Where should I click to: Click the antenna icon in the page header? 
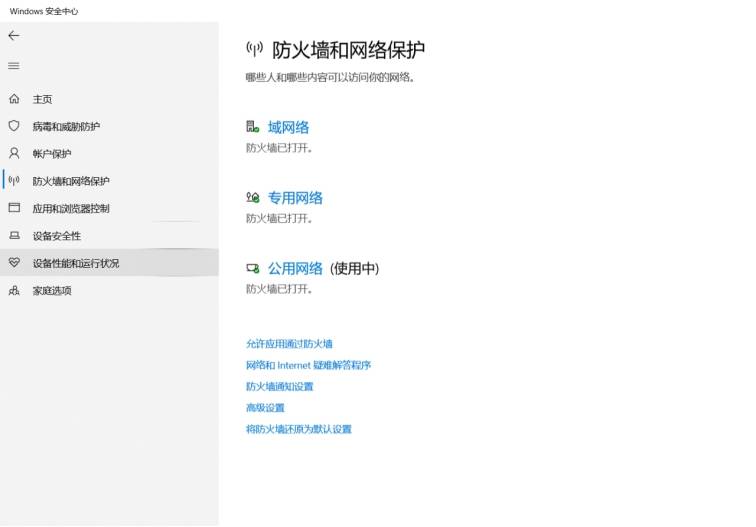pos(255,49)
